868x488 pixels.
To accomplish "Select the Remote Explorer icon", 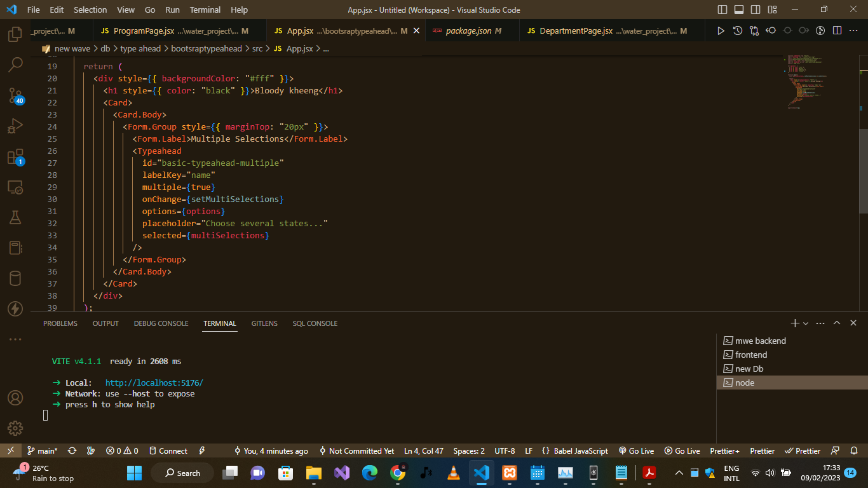I will click(x=15, y=186).
